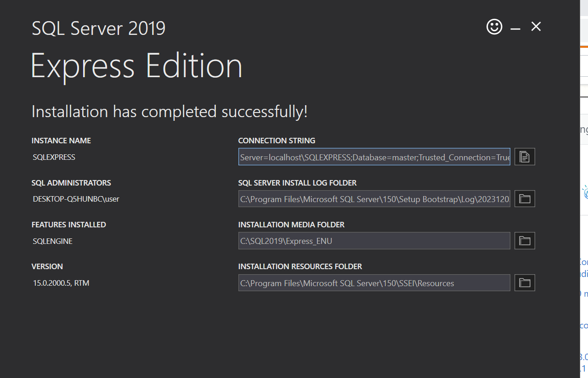The width and height of the screenshot is (588, 378).
Task: Click the INSTALLATION RESOURCES FOLDER label
Action: pyautogui.click(x=300, y=266)
